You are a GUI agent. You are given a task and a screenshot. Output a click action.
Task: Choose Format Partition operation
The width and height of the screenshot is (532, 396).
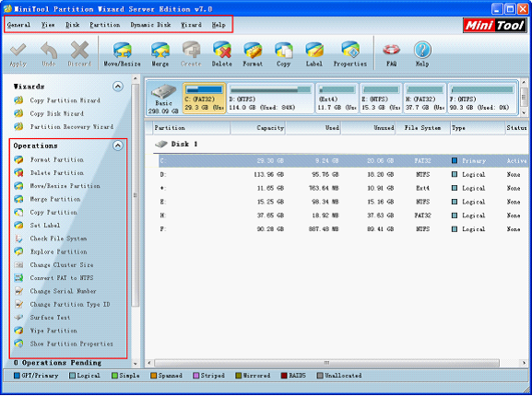[56, 159]
